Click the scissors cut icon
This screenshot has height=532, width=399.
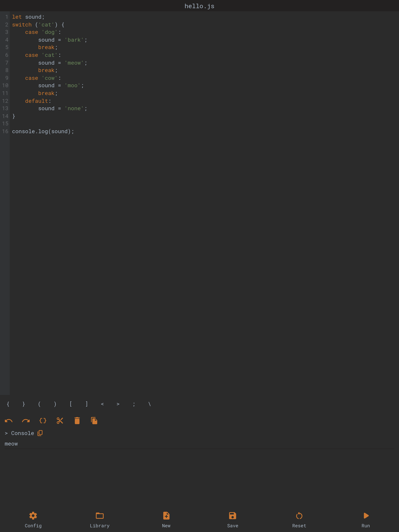click(x=60, y=421)
